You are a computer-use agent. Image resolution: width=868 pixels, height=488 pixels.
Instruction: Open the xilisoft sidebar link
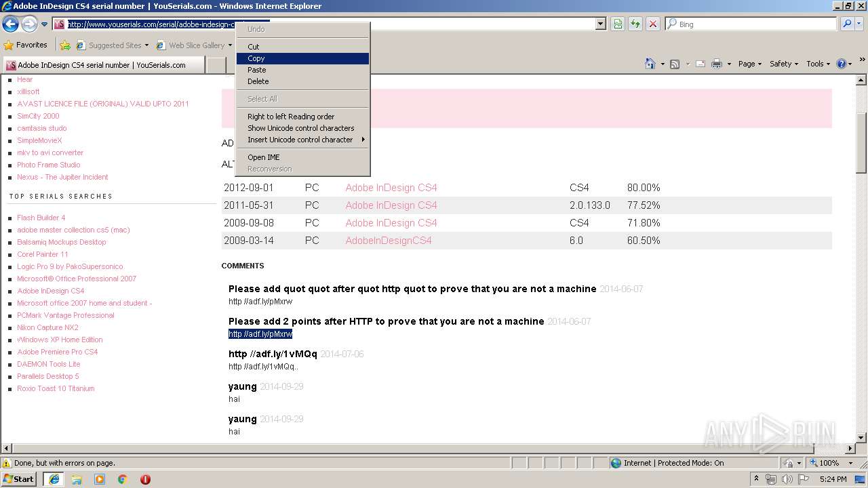point(28,91)
